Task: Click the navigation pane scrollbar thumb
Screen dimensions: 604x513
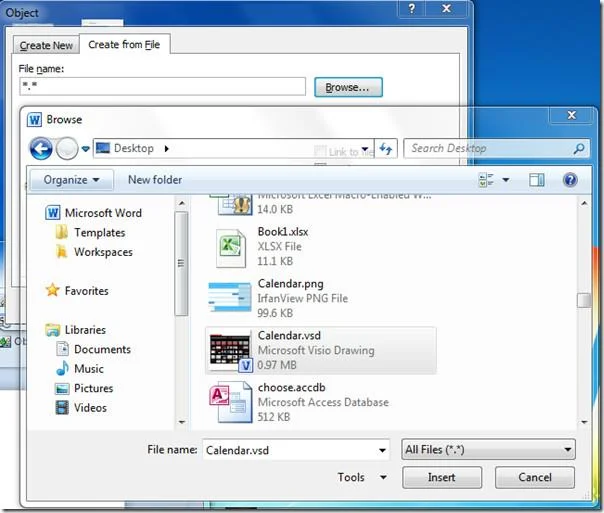Action: [181, 263]
